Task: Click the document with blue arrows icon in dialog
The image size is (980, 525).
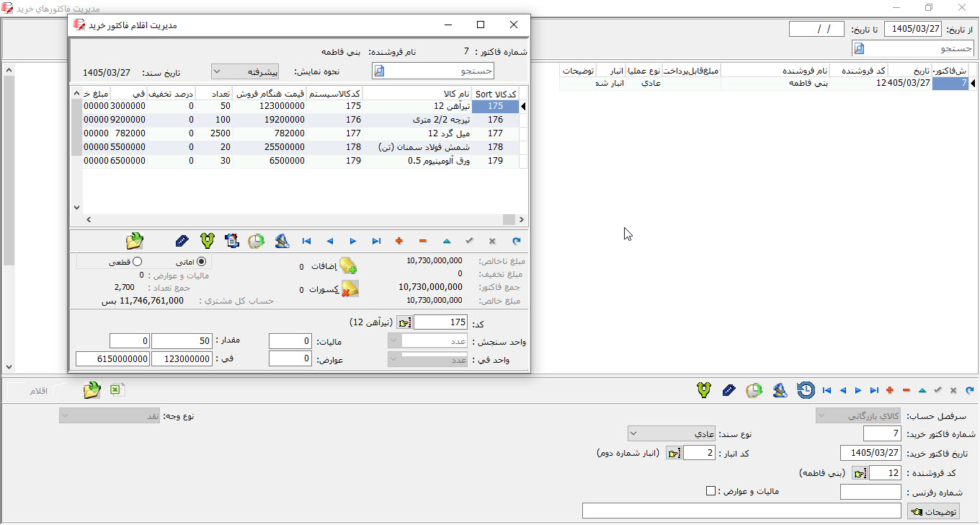Action: pyautogui.click(x=232, y=241)
